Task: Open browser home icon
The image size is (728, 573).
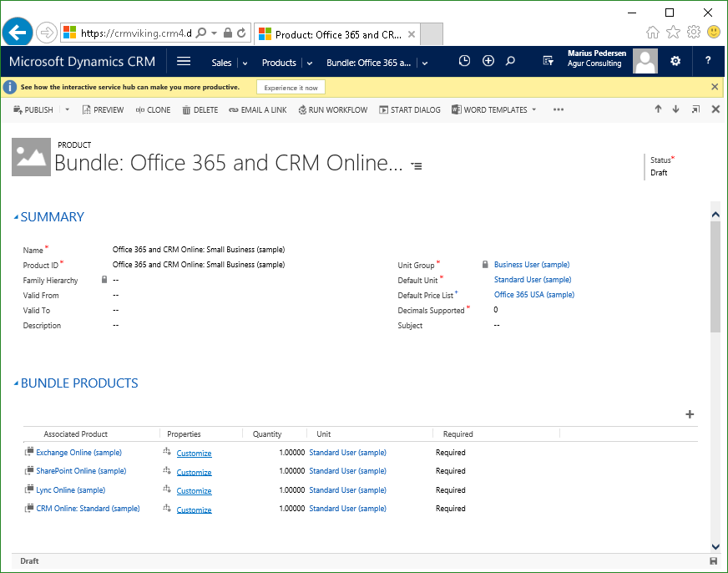Action: [652, 32]
